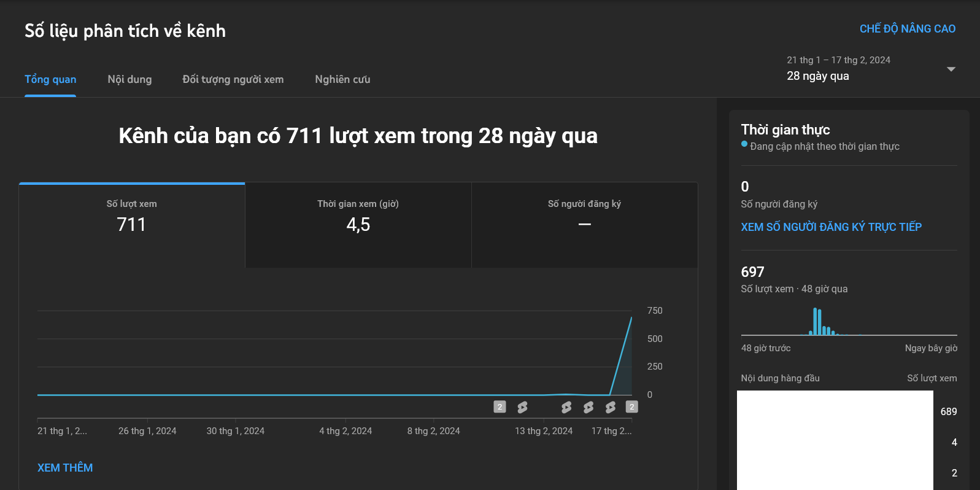Click the "30 thg 1, 2024" x-axis label

236,431
